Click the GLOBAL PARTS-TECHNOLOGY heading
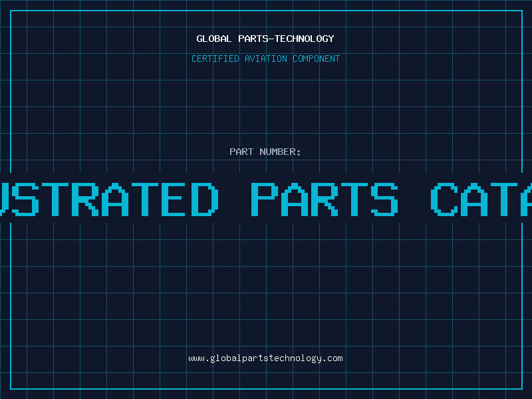This screenshot has width=532, height=399. (x=265, y=39)
